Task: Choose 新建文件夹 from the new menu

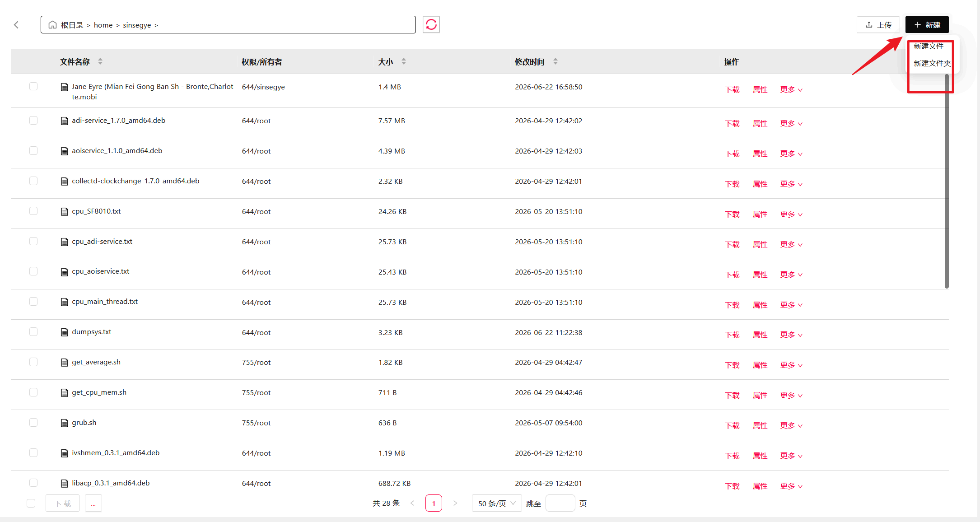Action: [932, 63]
